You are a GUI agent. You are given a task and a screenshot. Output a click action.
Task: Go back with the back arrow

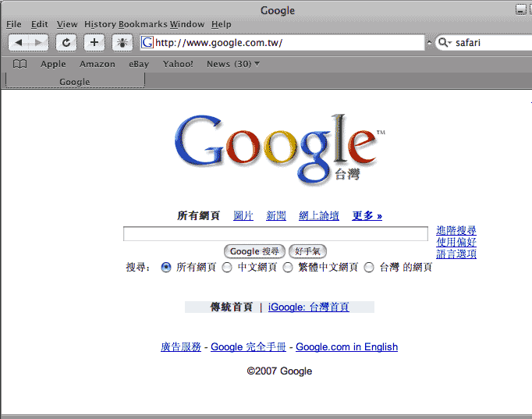(18, 42)
